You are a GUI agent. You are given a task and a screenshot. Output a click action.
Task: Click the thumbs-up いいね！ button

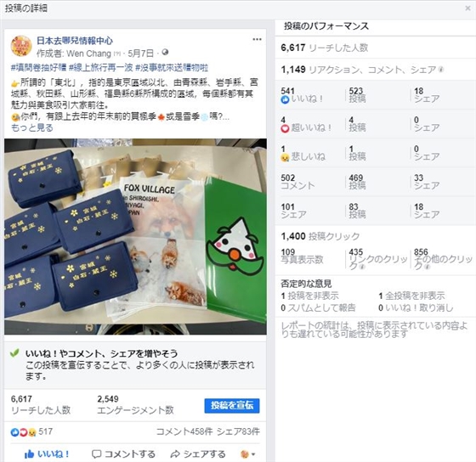click(47, 454)
